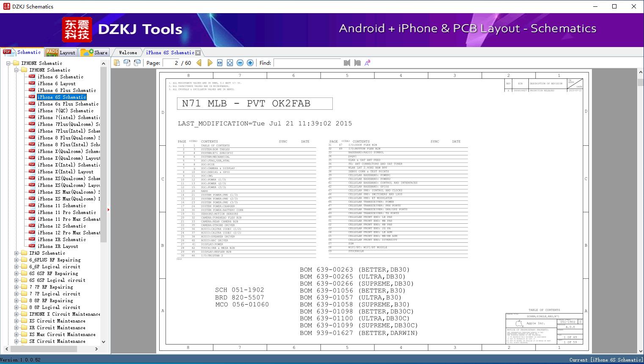
Task: Open iPhone 6s Plus Schematic
Action: click(x=68, y=104)
